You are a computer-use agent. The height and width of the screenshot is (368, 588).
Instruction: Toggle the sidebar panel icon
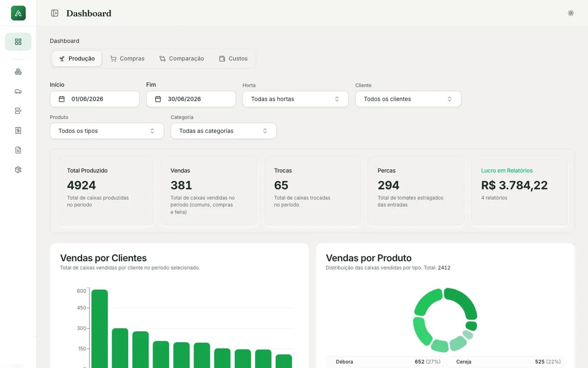[55, 13]
